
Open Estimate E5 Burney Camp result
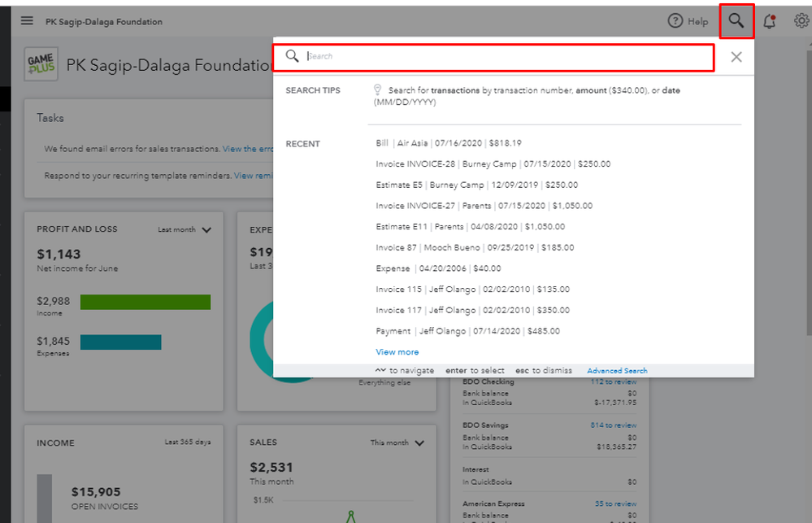tap(476, 185)
